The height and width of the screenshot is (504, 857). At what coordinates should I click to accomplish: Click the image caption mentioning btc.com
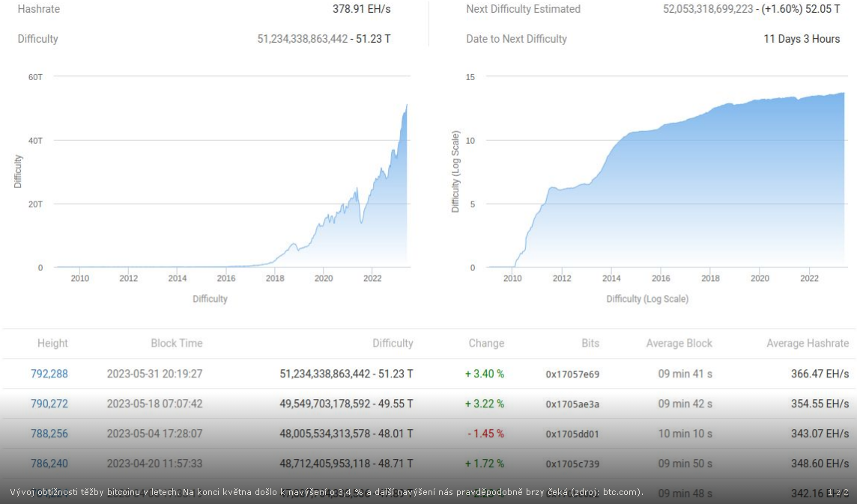tap(327, 492)
